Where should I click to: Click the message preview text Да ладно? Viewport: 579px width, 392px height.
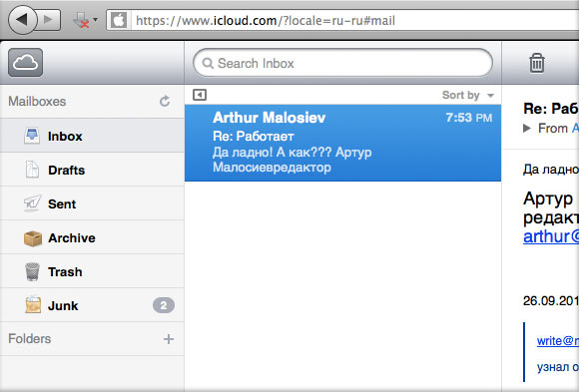tap(292, 160)
